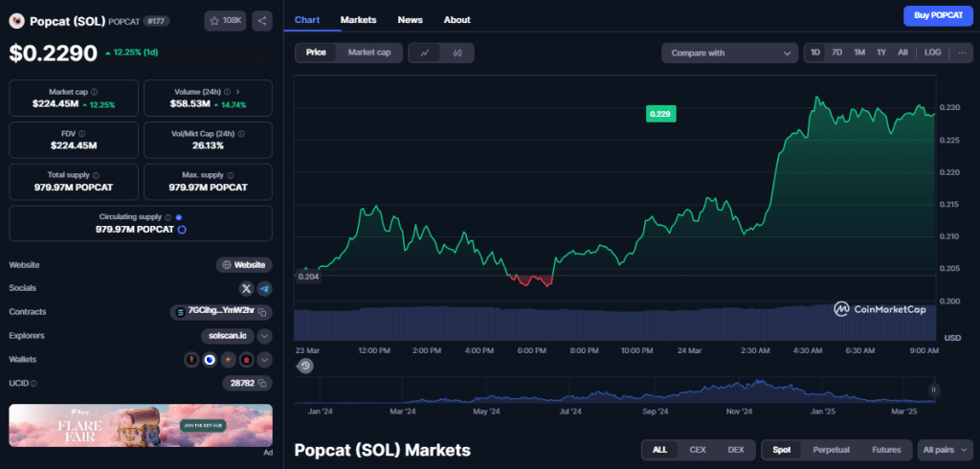Viewport: 980px width, 469px height.
Task: Open FDV info icon
Action: (82, 133)
